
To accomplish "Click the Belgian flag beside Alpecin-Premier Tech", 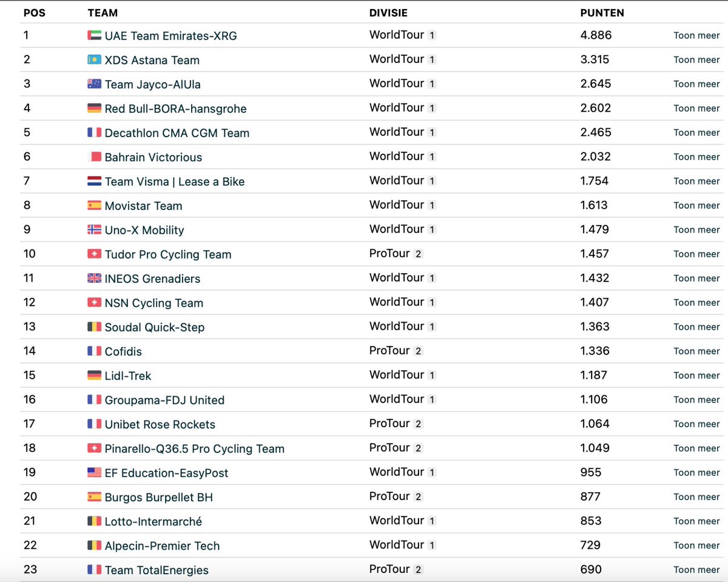I will [94, 545].
